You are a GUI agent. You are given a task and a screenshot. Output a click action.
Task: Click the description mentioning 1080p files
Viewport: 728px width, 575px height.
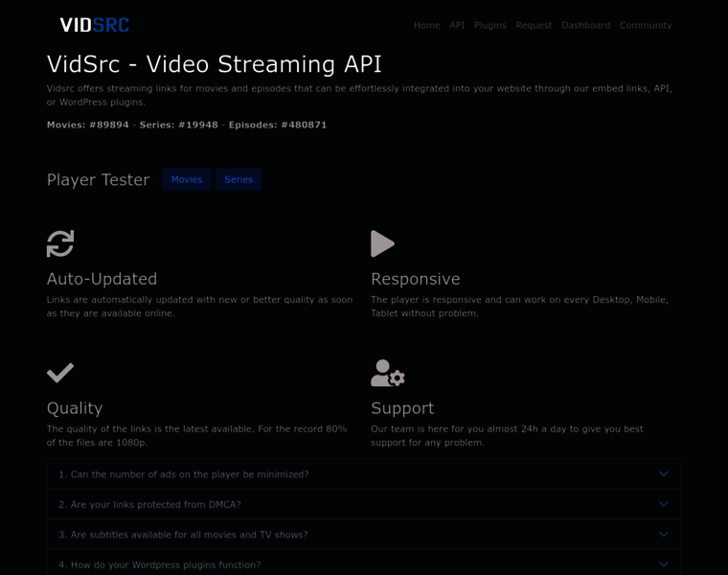pos(197,436)
